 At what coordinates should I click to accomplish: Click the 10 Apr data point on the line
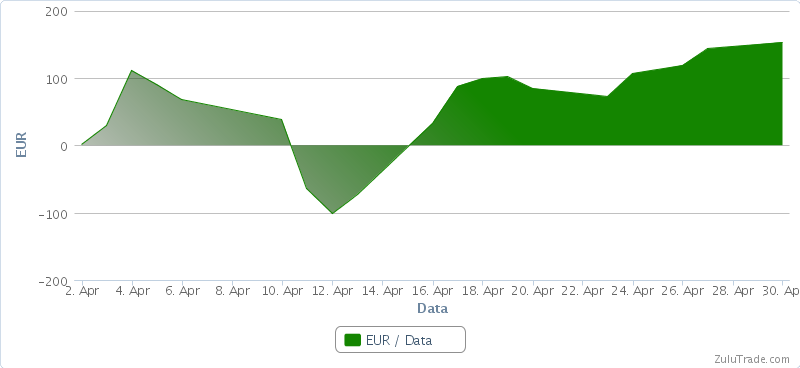(x=282, y=119)
